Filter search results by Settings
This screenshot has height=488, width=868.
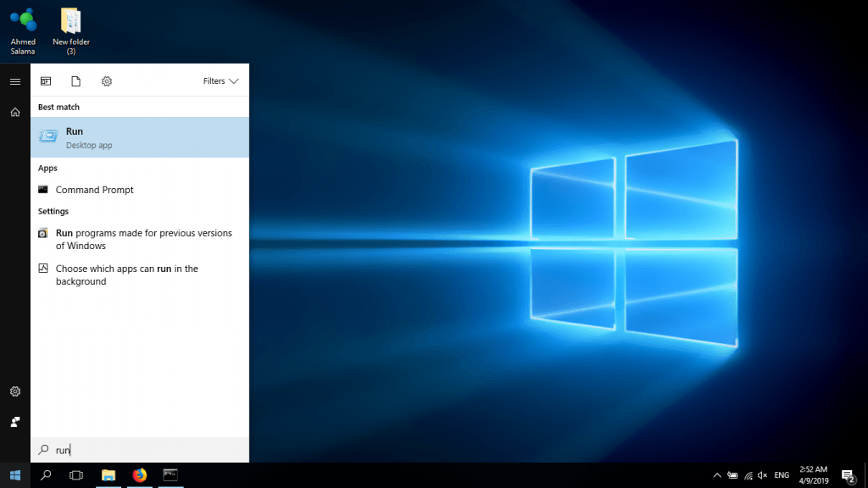pos(107,81)
